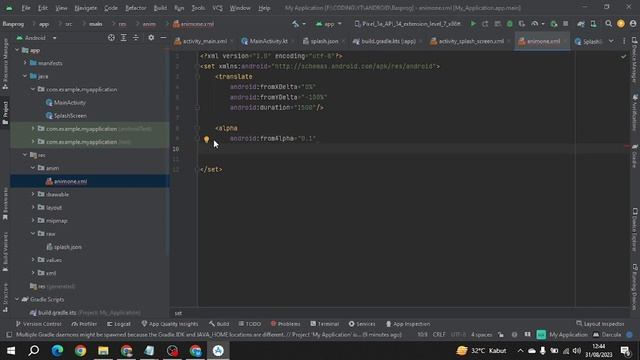Open the Pixel 3a device selector dropdown
This screenshot has height=360, width=640.
tap(407, 24)
